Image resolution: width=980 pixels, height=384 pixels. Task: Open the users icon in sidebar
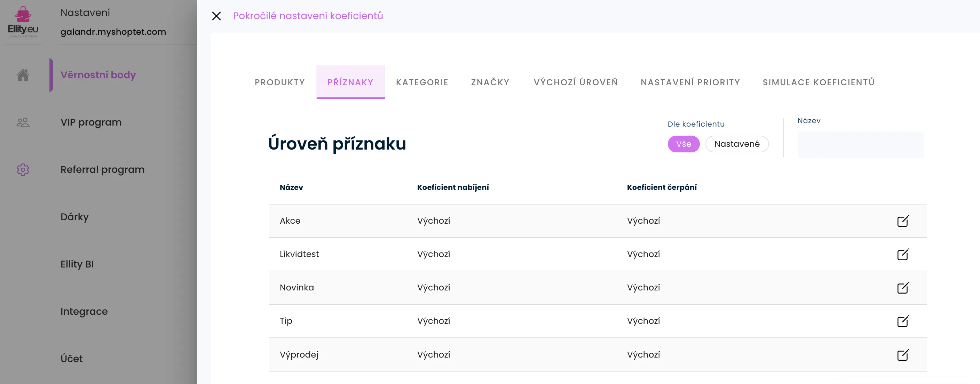23,122
